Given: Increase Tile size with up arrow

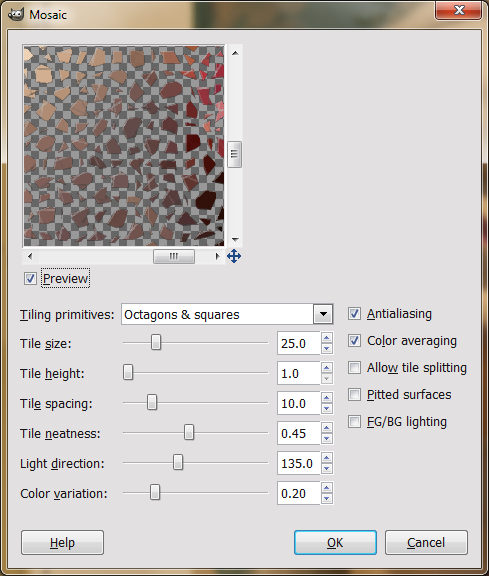Looking at the screenshot, I should 327,338.
